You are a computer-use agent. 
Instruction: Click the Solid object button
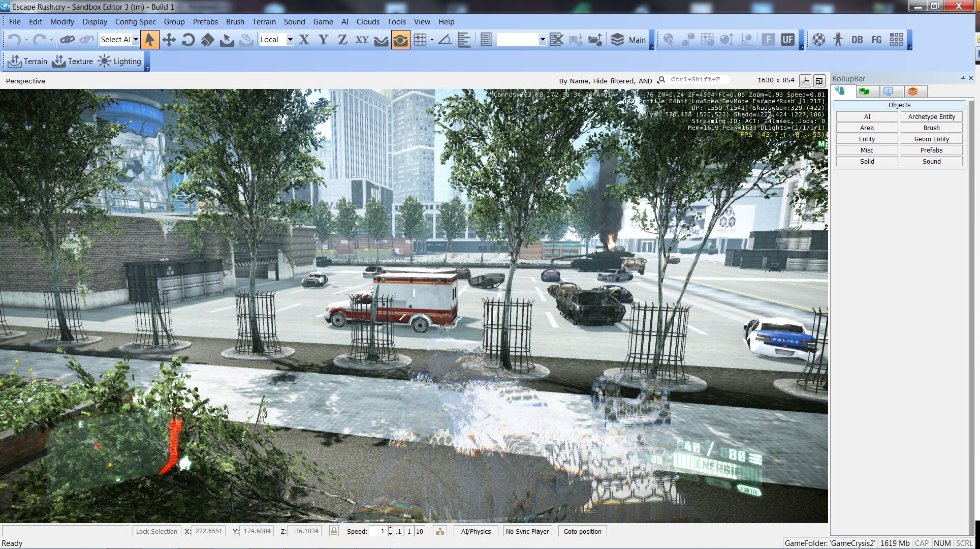(867, 162)
